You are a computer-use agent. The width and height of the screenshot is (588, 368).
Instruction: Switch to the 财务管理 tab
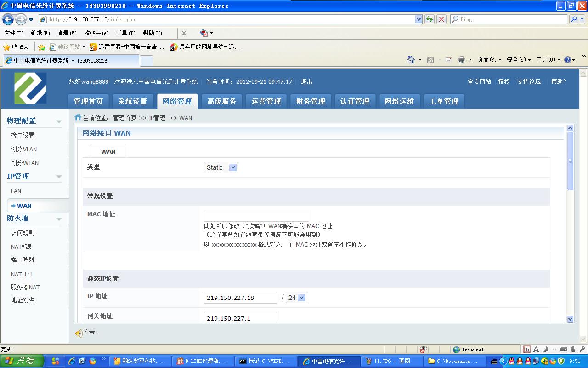tap(311, 101)
